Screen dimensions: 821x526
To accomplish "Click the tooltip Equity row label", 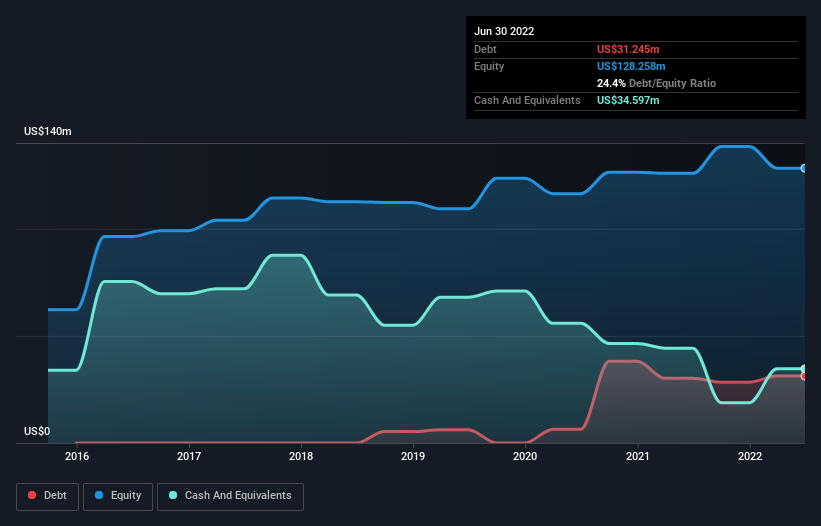I will point(489,66).
